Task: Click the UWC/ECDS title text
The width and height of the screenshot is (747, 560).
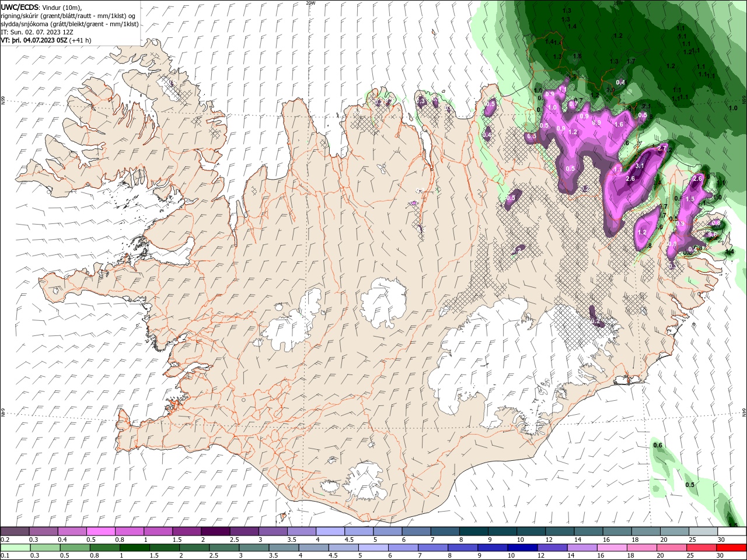Action: click(20, 6)
